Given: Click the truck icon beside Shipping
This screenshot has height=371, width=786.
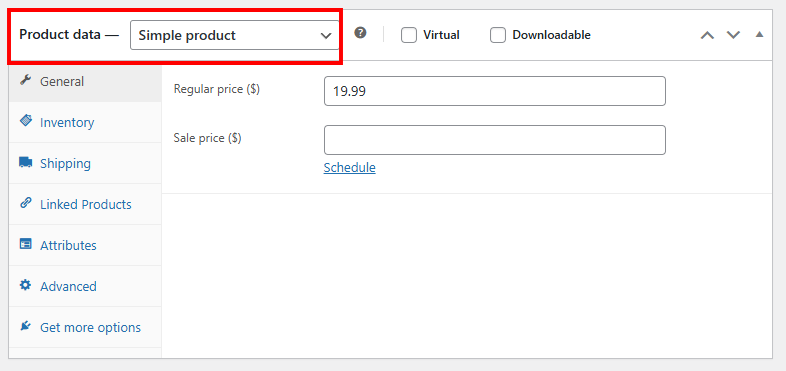Looking at the screenshot, I should [x=26, y=162].
